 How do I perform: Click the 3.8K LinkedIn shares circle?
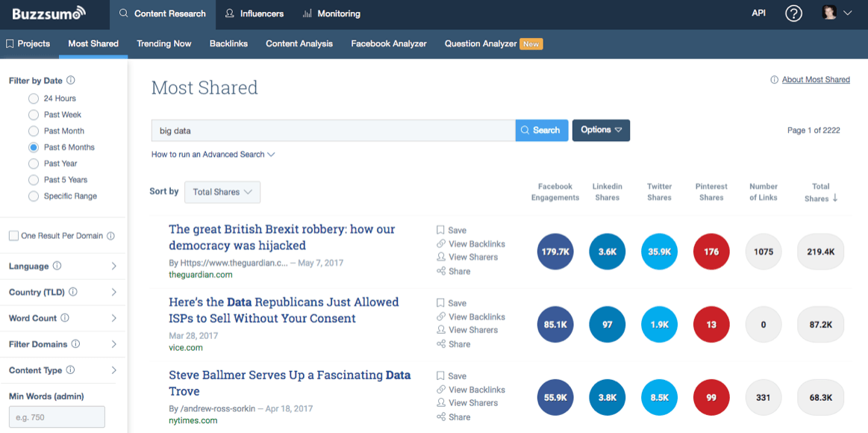(608, 398)
